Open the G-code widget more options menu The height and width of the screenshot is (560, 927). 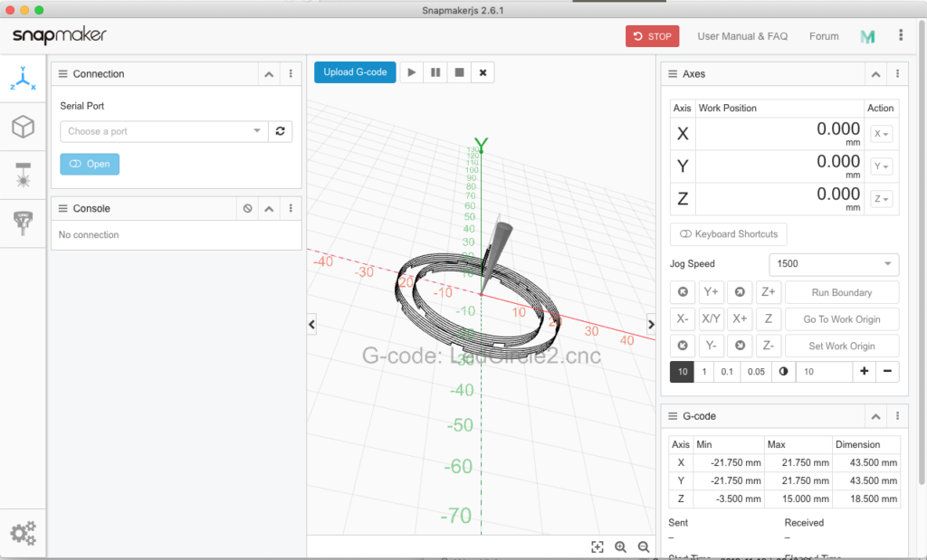coord(897,416)
